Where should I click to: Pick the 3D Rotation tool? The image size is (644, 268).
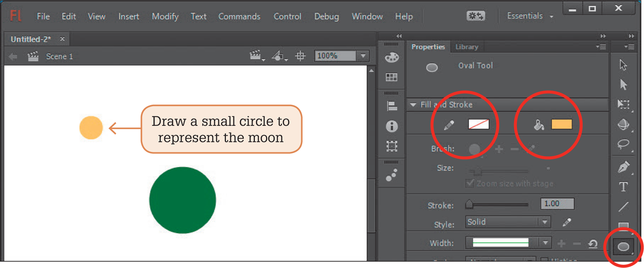pyautogui.click(x=623, y=124)
